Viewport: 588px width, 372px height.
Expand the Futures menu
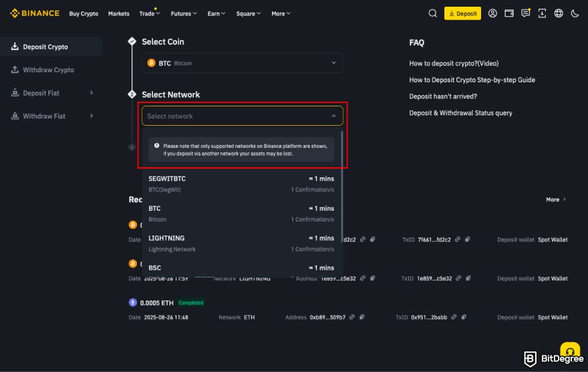coord(184,13)
